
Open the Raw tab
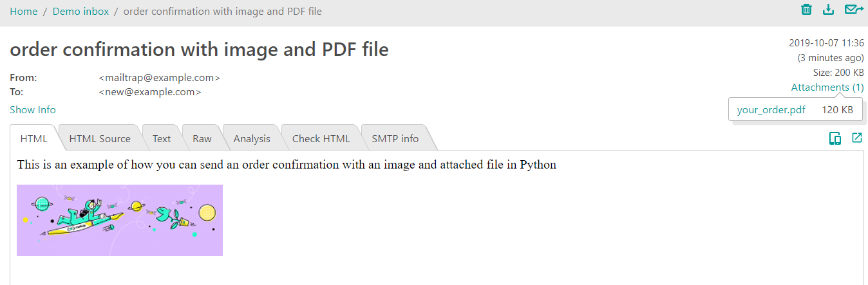[202, 138]
